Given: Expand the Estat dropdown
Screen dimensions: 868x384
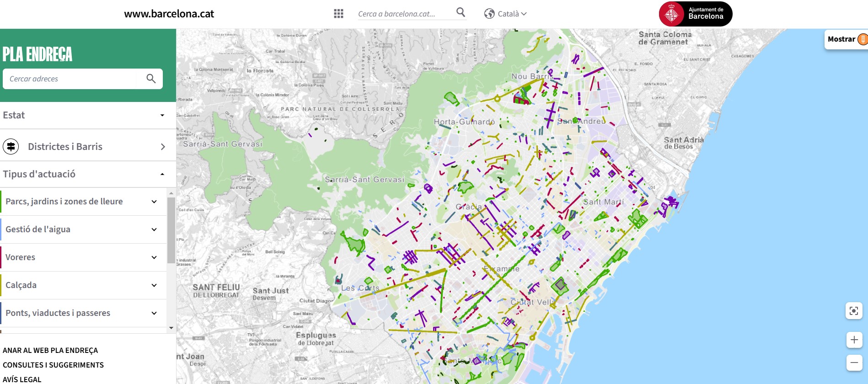Looking at the screenshot, I should (162, 115).
